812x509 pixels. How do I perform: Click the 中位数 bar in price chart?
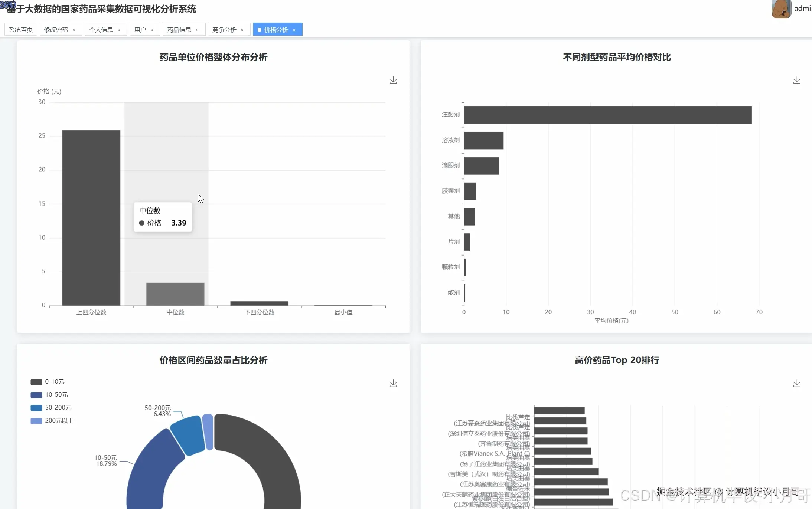coord(175,294)
